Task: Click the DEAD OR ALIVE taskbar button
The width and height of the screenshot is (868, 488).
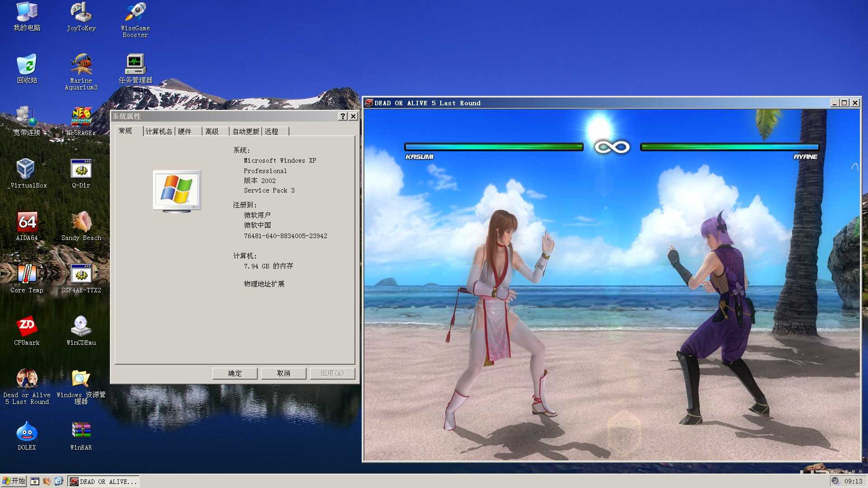Action: point(104,482)
